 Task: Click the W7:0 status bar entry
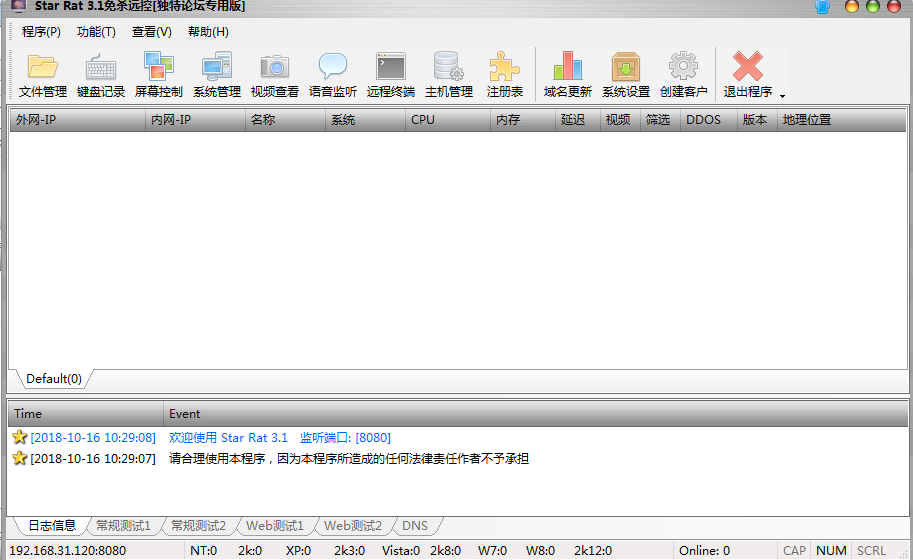(x=493, y=551)
